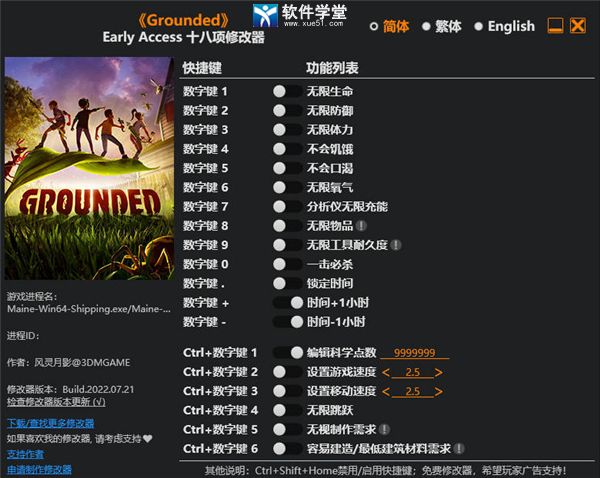The height and width of the screenshot is (478, 600).
Task: Click the 《Grounded》 title text
Action: click(x=184, y=20)
